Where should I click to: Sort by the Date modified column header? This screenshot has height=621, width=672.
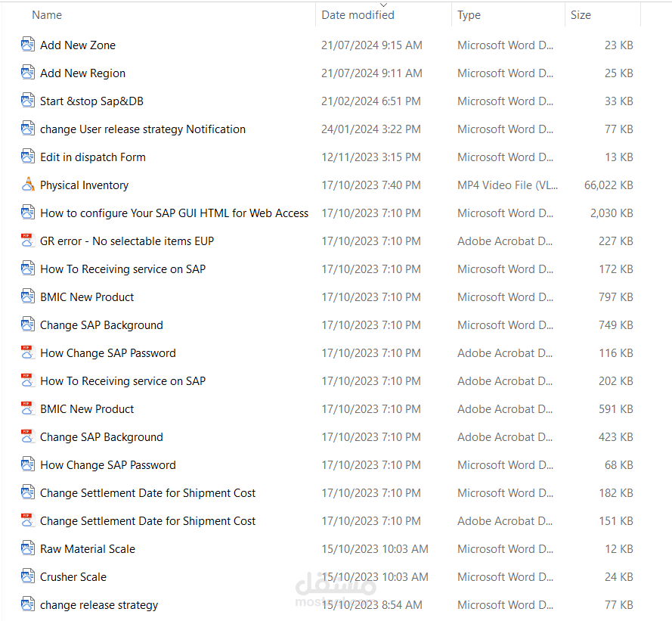pyautogui.click(x=358, y=15)
